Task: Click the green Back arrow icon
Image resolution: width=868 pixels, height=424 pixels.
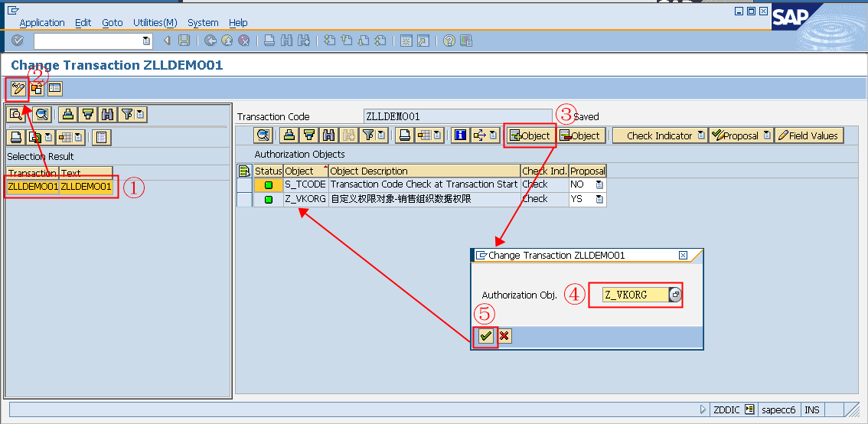Action: (210, 41)
